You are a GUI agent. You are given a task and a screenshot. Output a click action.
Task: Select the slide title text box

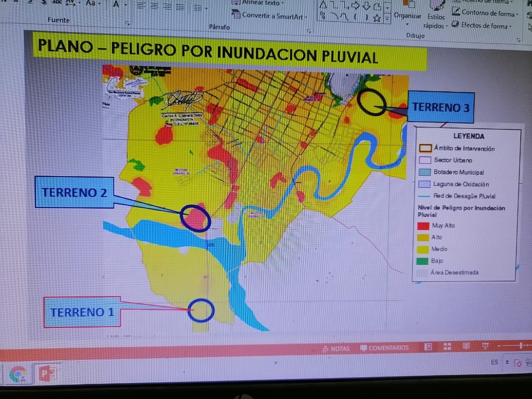pyautogui.click(x=230, y=51)
